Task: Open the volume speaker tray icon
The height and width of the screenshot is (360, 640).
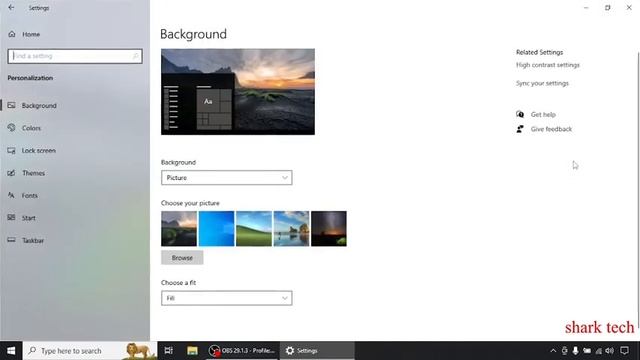Action: click(610, 351)
